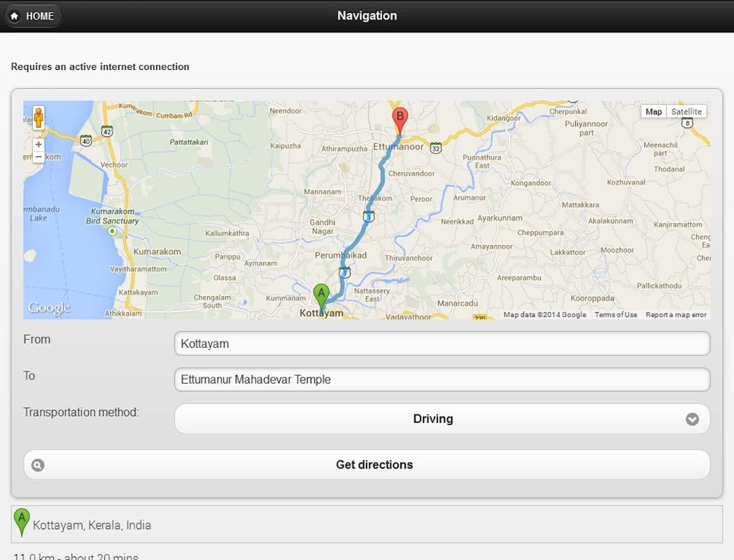This screenshot has height=560, width=734.
Task: Click home icon in HOME button
Action: coord(15,16)
